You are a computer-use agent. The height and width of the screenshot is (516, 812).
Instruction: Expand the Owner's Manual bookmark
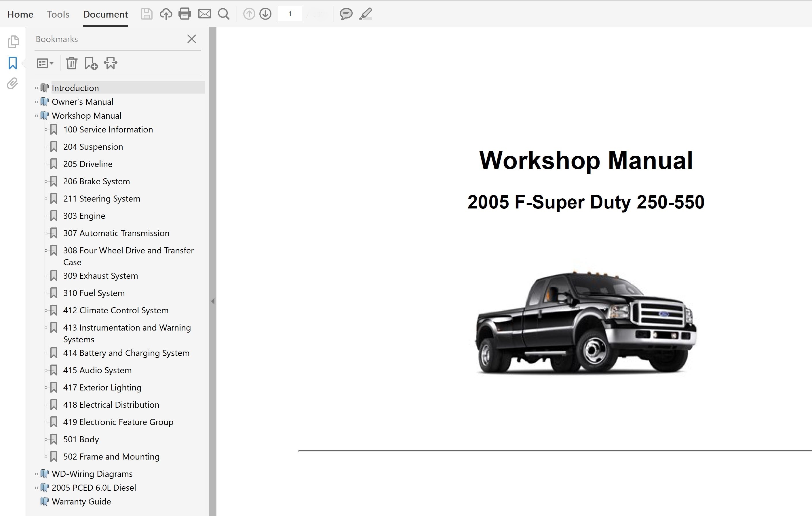[37, 102]
